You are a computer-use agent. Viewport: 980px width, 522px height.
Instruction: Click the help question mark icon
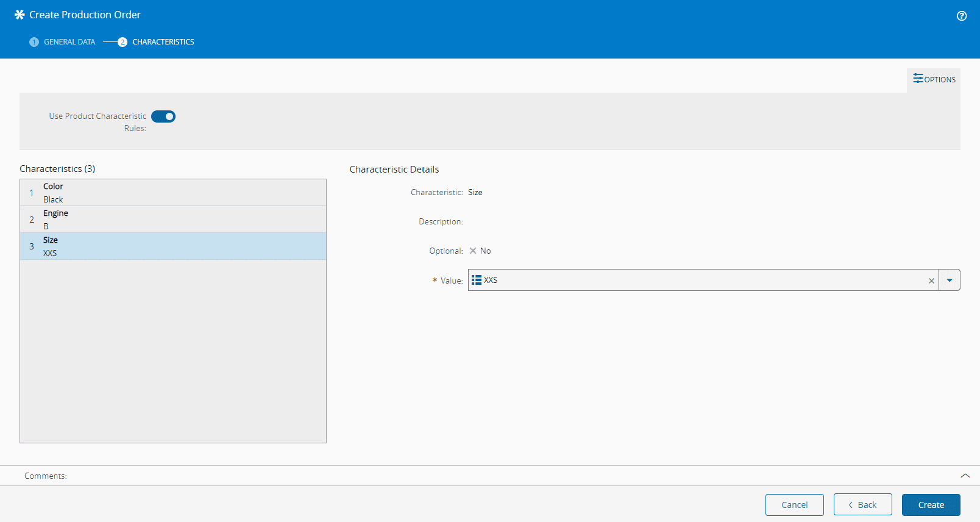[962, 16]
